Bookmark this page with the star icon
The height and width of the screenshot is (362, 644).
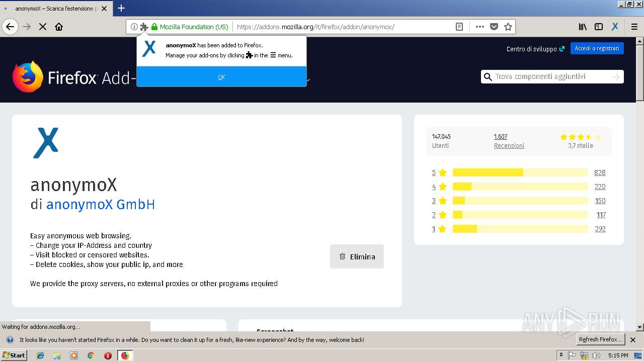click(508, 27)
